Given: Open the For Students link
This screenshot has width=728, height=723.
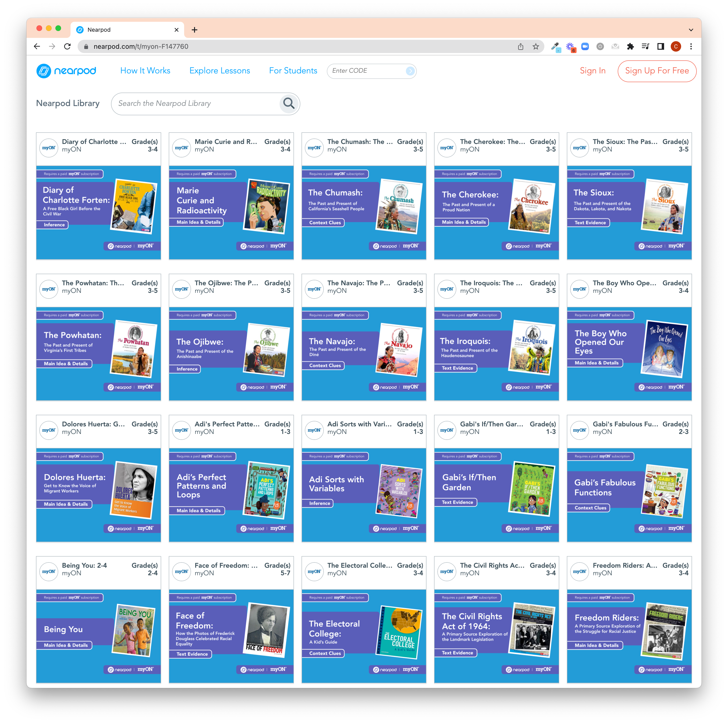Looking at the screenshot, I should pyautogui.click(x=293, y=71).
